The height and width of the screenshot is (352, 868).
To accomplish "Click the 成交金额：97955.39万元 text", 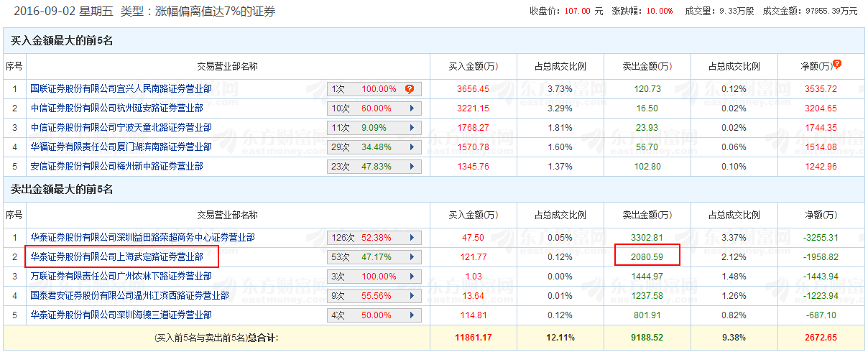I will tap(810, 11).
